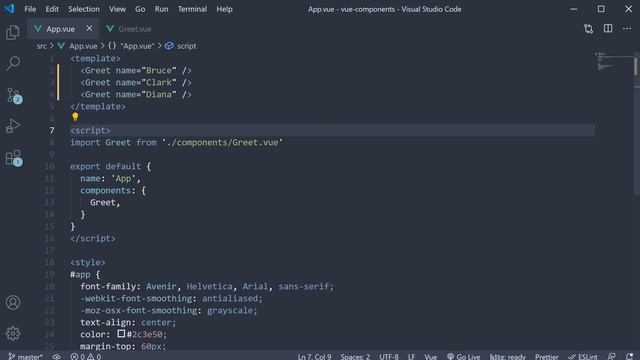The image size is (640, 360).
Task: Click the opening <style> tag
Action: point(88,262)
